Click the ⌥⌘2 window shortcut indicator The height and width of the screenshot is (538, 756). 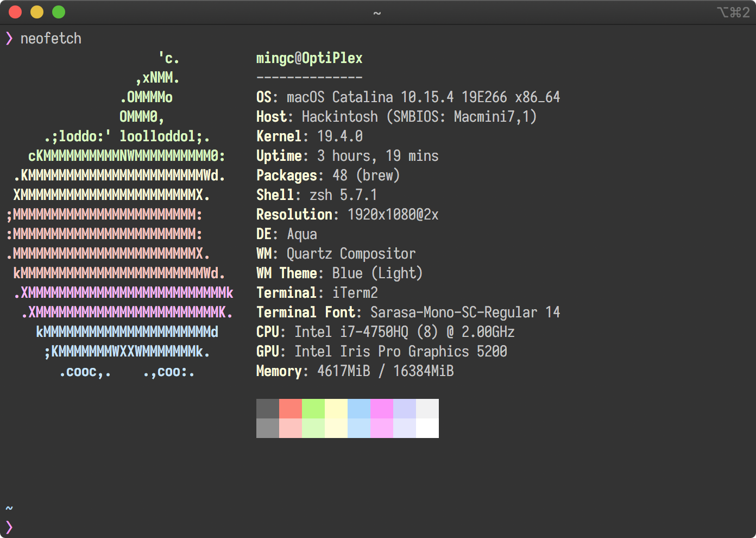click(x=733, y=12)
